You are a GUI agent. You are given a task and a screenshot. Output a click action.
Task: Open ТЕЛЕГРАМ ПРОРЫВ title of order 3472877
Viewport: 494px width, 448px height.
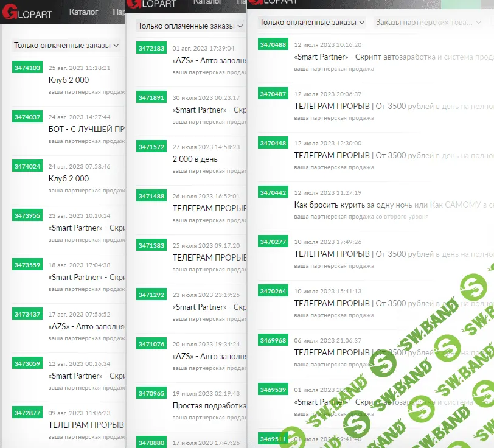pos(86,425)
